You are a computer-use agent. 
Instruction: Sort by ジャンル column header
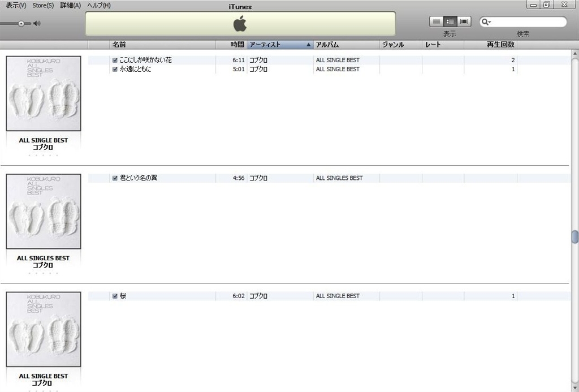[401, 45]
